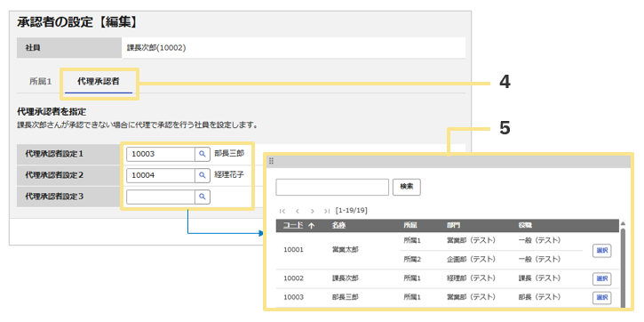Go to next page in popup pager
This screenshot has height=322, width=644.
312,211
